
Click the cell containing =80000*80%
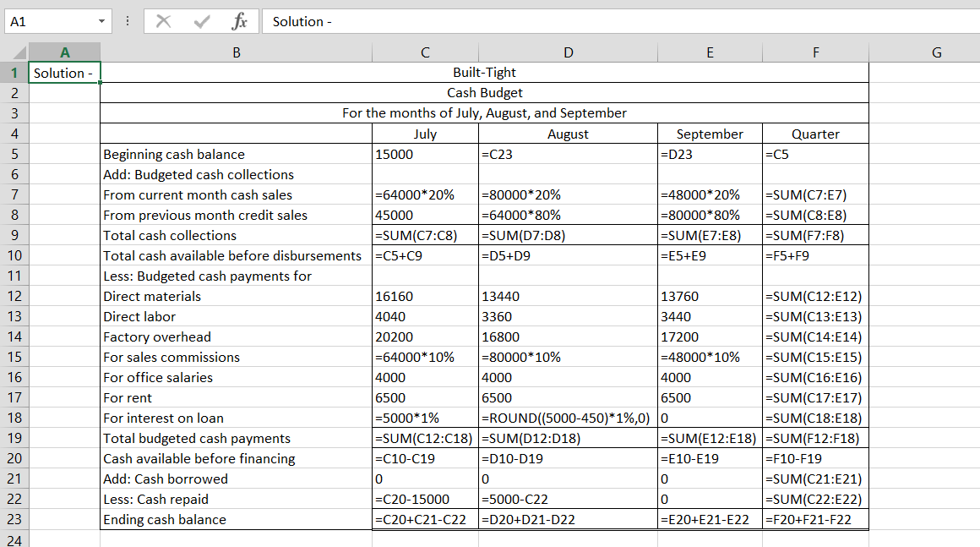(710, 215)
